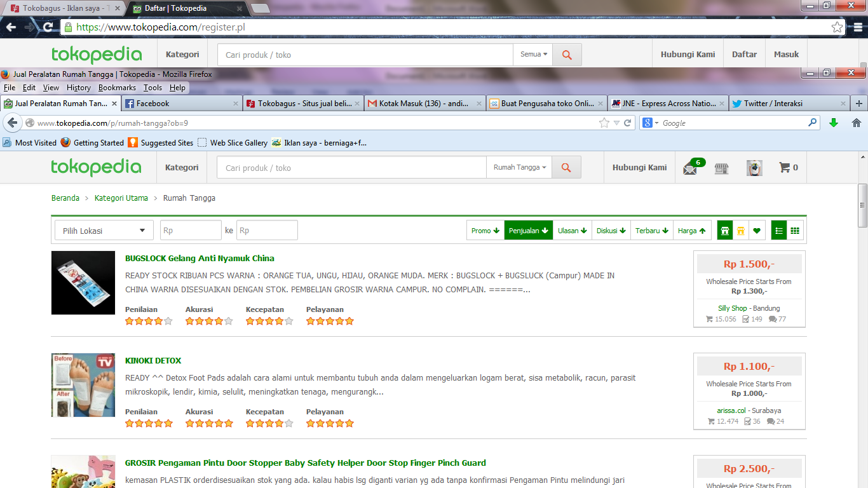Open Firefox Help menu

177,88
